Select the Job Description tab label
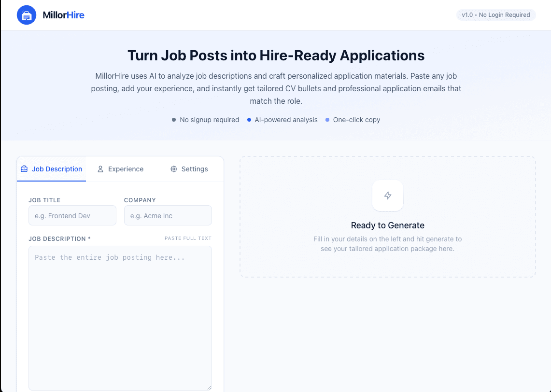The height and width of the screenshot is (392, 551). point(57,169)
